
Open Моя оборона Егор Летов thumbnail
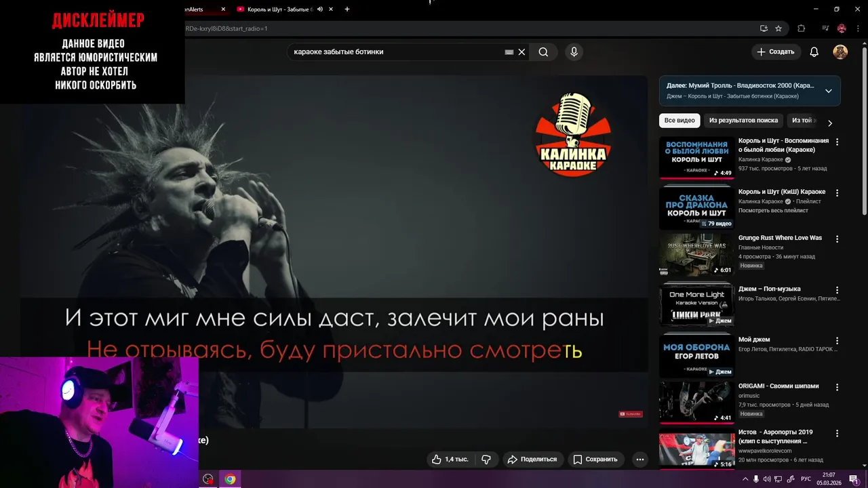(696, 356)
